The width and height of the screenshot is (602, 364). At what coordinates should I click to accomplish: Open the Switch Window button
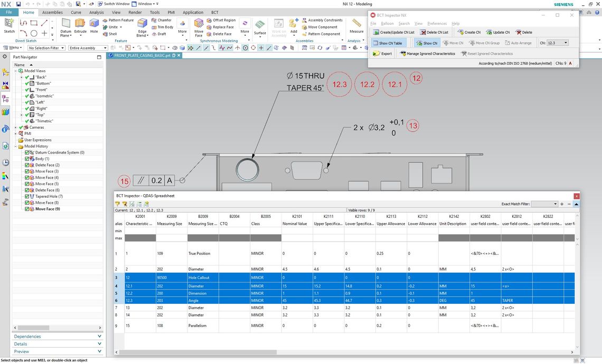coord(114,4)
